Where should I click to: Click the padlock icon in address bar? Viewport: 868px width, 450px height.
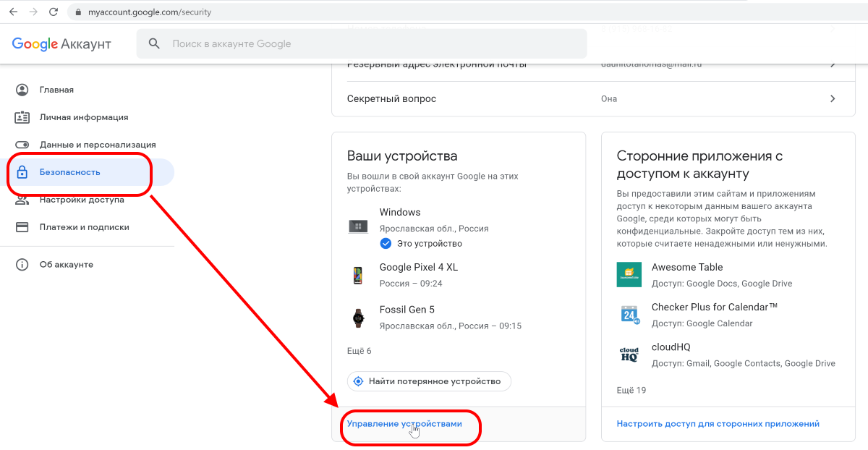[x=77, y=12]
